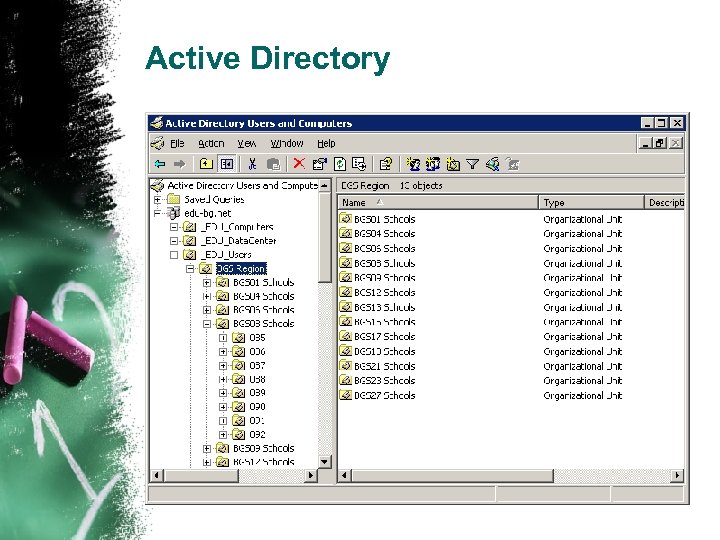Select BGS17 Schools row in list
The width and height of the screenshot is (720, 540).
click(385, 337)
